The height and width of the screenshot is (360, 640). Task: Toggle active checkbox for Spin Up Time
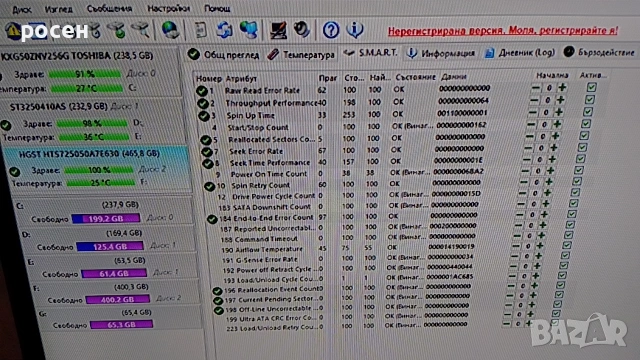coord(588,111)
